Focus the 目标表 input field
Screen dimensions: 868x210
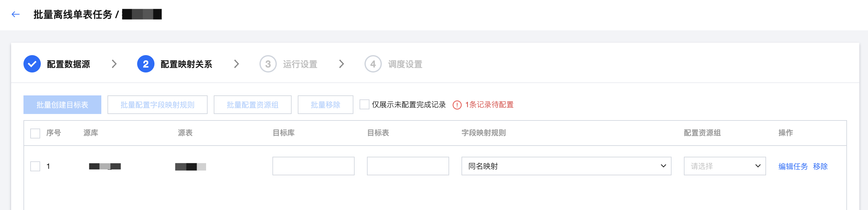coord(408,166)
